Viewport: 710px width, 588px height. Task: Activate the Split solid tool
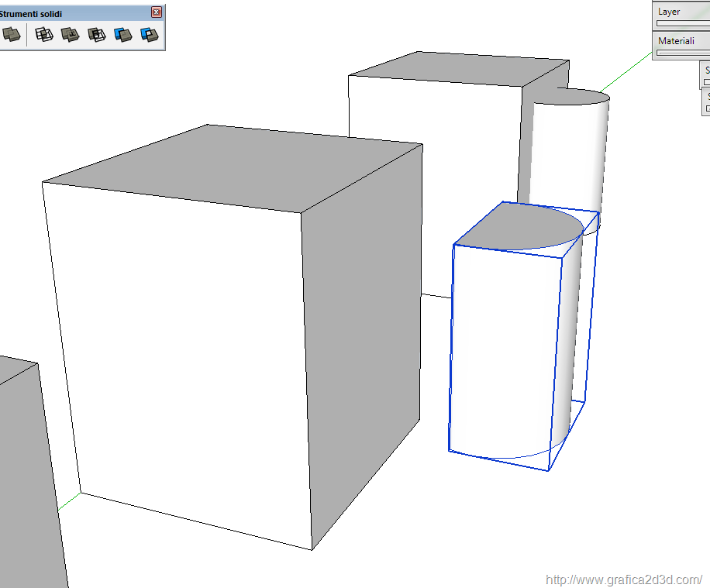(x=149, y=34)
